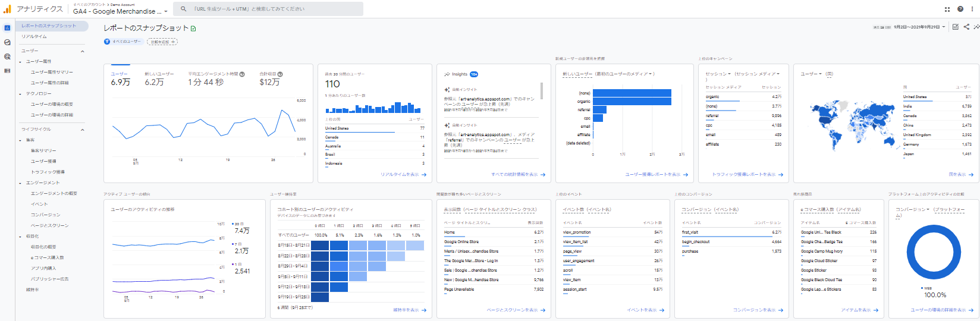Click the Insights panel scrollbar
Viewport: 980px width, 321px height.
[541, 91]
